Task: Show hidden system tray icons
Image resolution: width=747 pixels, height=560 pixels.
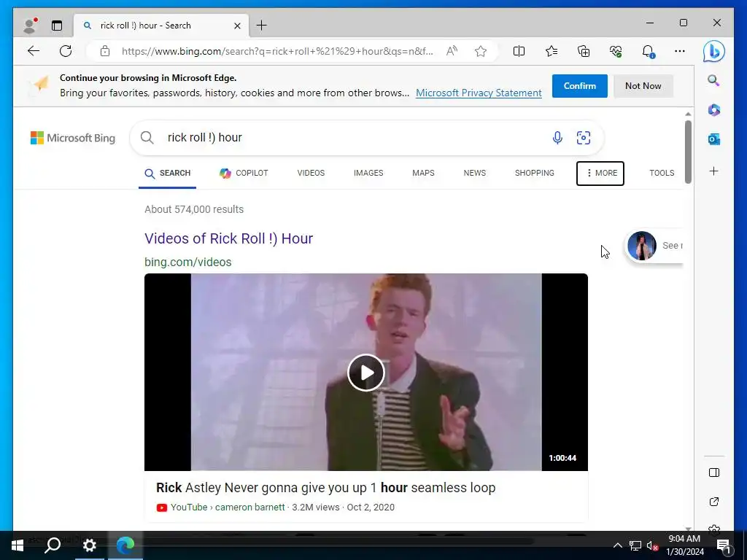Action: 617,545
